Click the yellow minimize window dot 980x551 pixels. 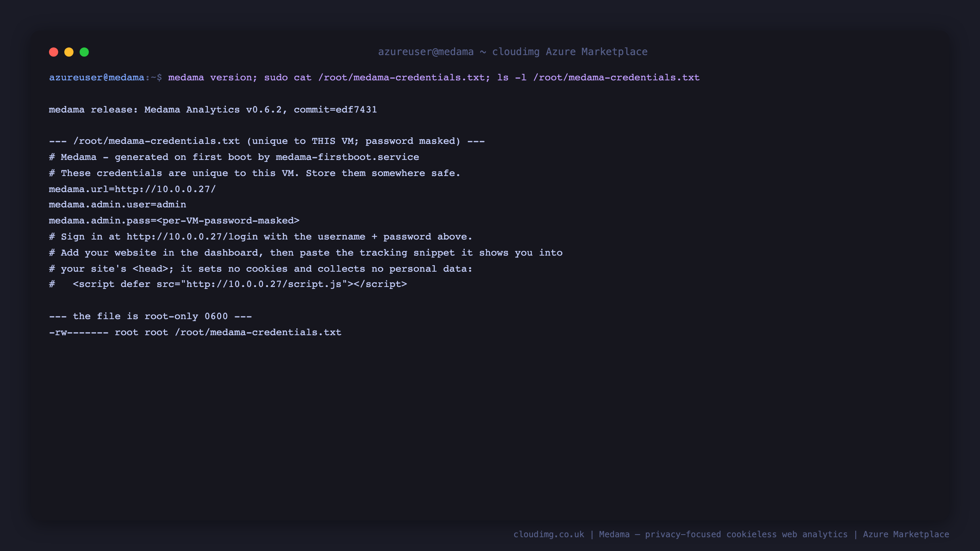click(x=69, y=52)
